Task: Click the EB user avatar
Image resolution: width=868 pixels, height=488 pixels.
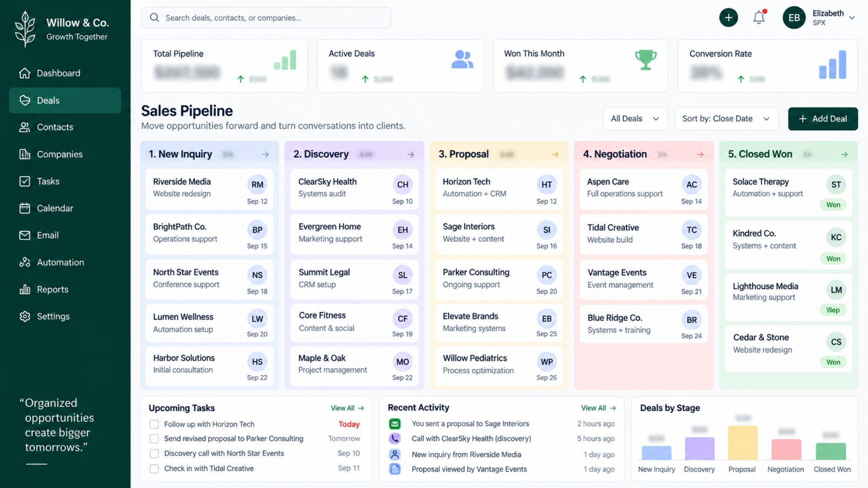Action: [x=794, y=18]
